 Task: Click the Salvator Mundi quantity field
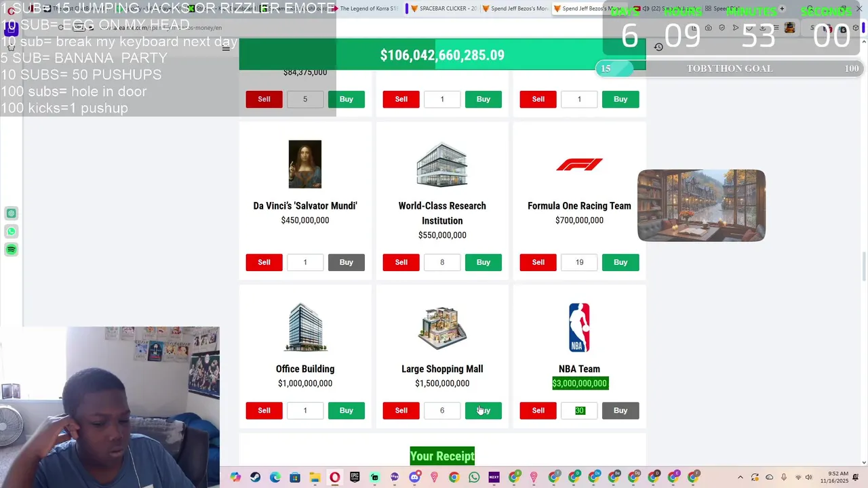(305, 262)
